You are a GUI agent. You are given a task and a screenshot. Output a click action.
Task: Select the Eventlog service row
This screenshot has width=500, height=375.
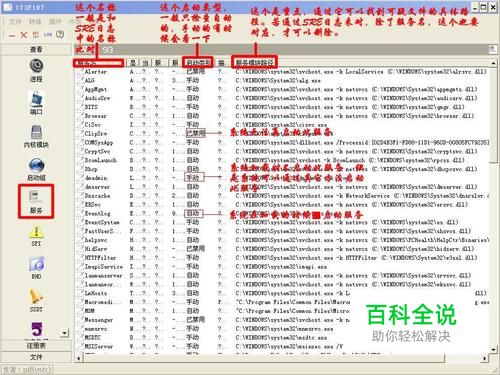[x=282, y=213]
